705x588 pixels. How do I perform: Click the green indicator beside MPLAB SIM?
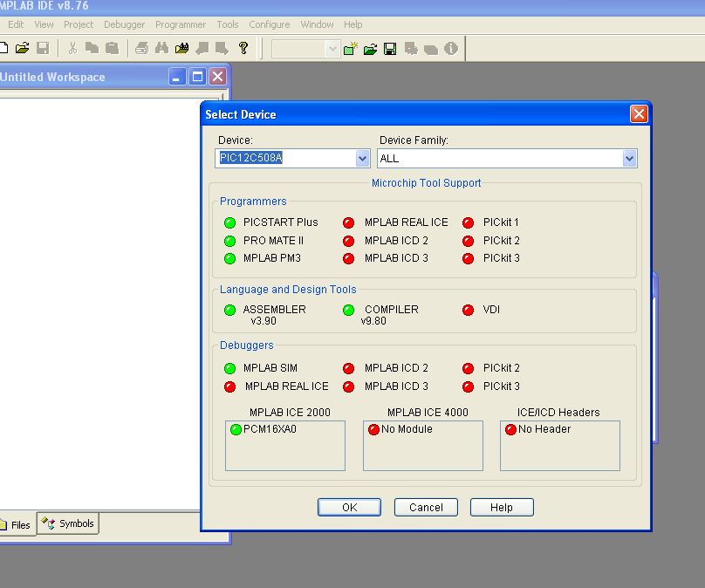point(229,369)
